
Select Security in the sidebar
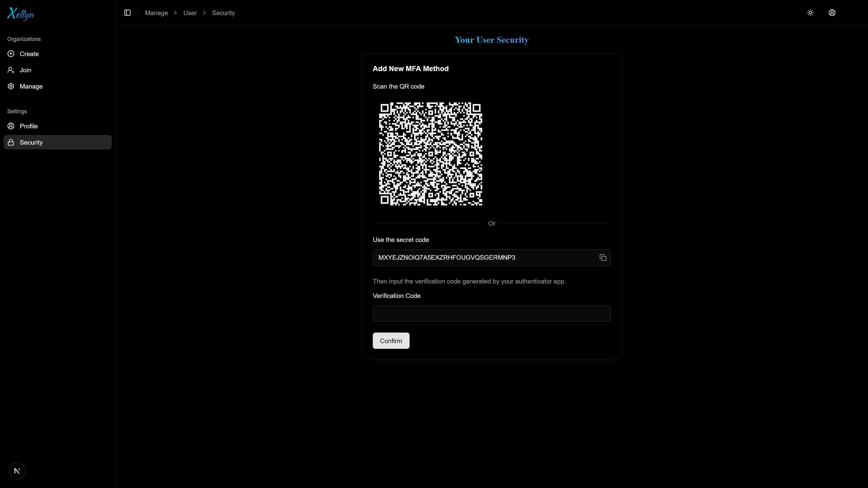point(58,142)
